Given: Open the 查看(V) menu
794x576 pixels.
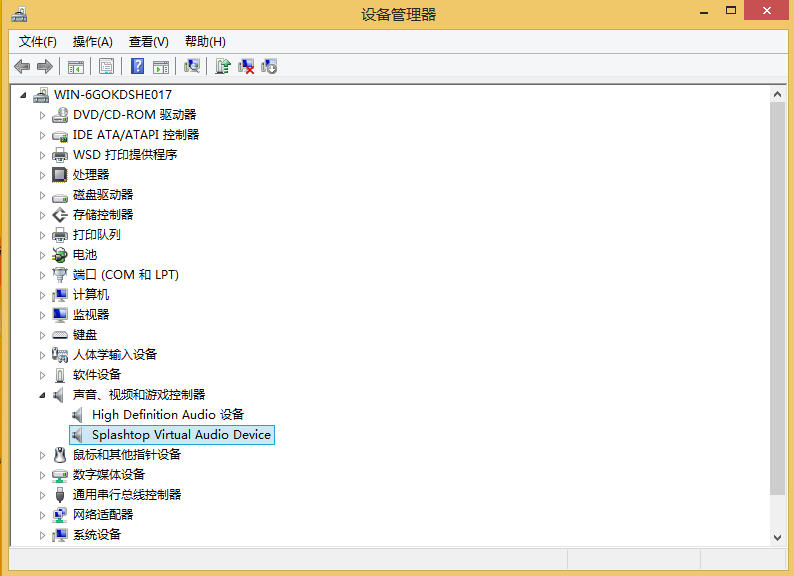Looking at the screenshot, I should point(148,41).
